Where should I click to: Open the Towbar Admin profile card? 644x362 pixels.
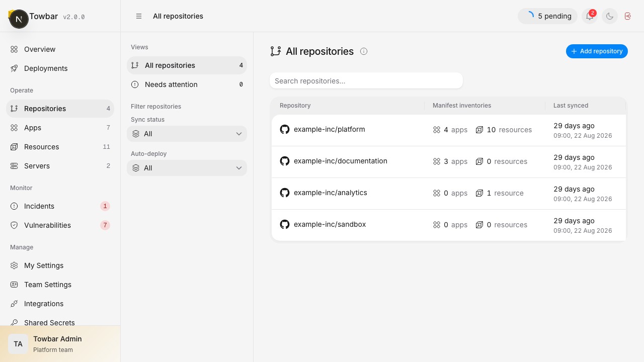(x=60, y=344)
